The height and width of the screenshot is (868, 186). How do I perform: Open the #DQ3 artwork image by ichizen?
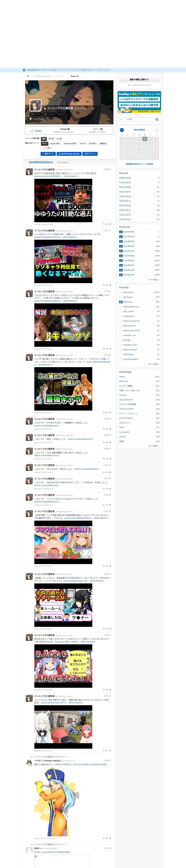[x=56, y=802]
